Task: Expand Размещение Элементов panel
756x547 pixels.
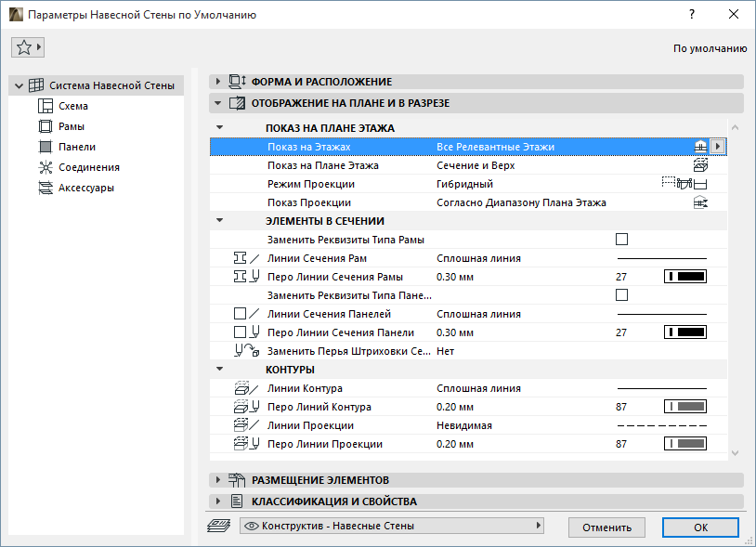Action: click(218, 480)
